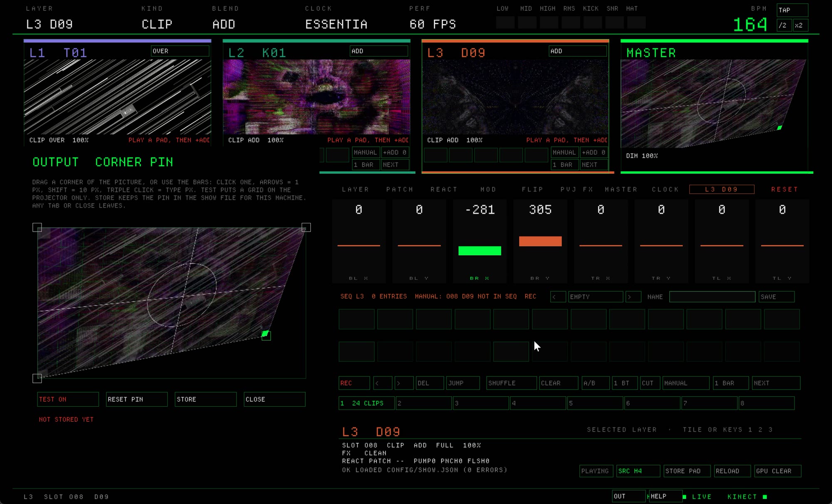Click the top-left corner pin handle

pos(37,227)
